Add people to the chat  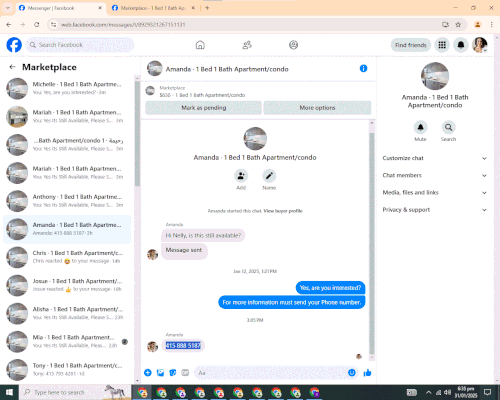[241, 176]
